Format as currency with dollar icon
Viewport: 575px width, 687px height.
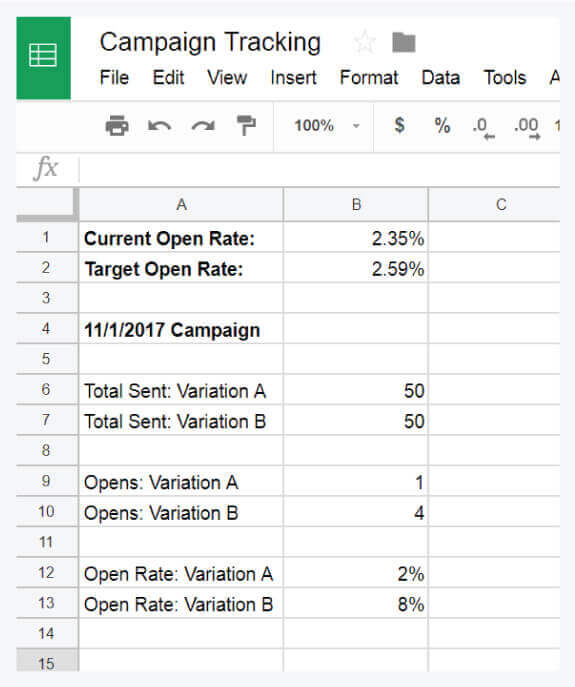(x=399, y=125)
